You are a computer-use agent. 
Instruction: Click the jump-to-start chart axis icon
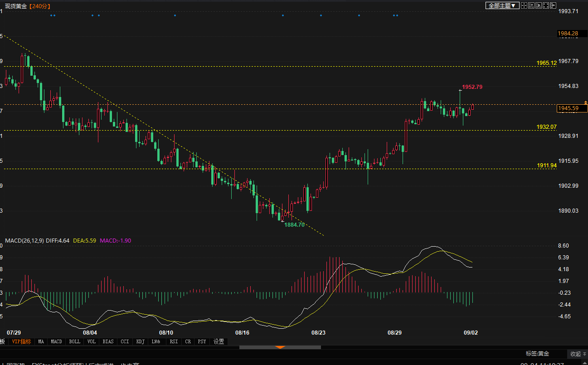(531, 5)
